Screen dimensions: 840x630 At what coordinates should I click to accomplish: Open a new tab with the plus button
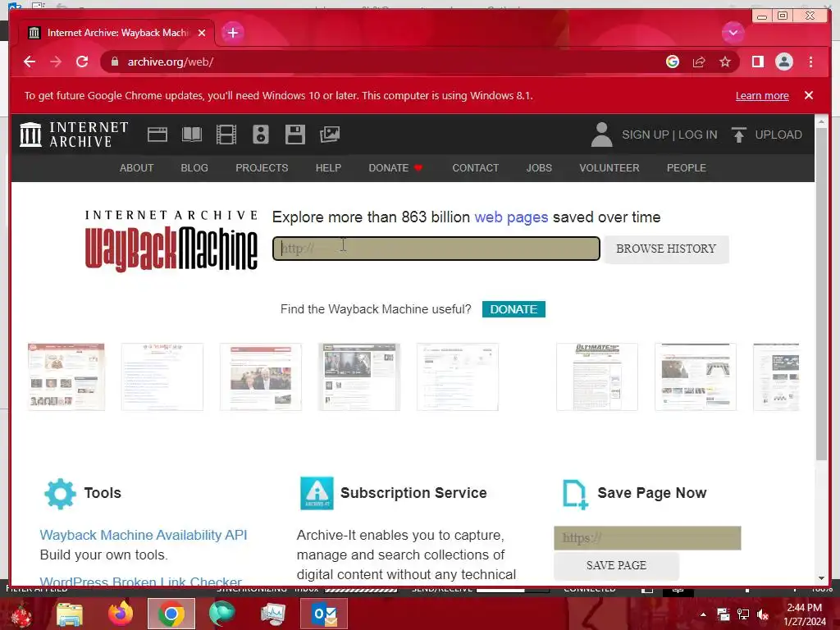click(232, 33)
